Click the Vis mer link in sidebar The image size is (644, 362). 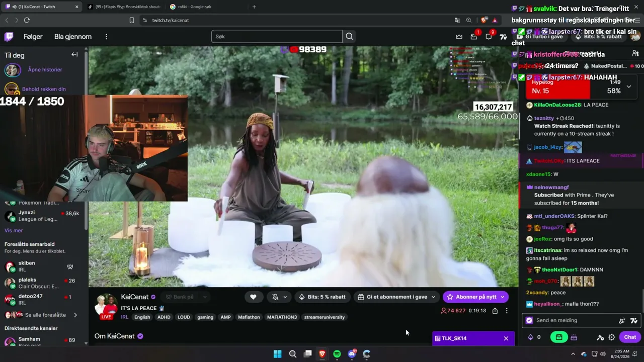click(14, 230)
